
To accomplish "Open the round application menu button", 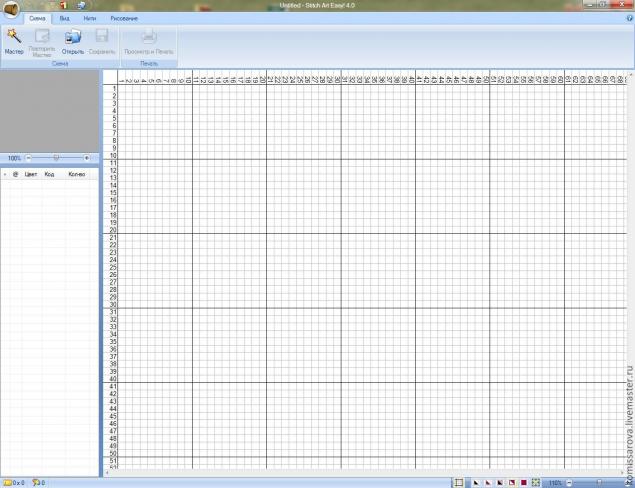I will point(11,9).
